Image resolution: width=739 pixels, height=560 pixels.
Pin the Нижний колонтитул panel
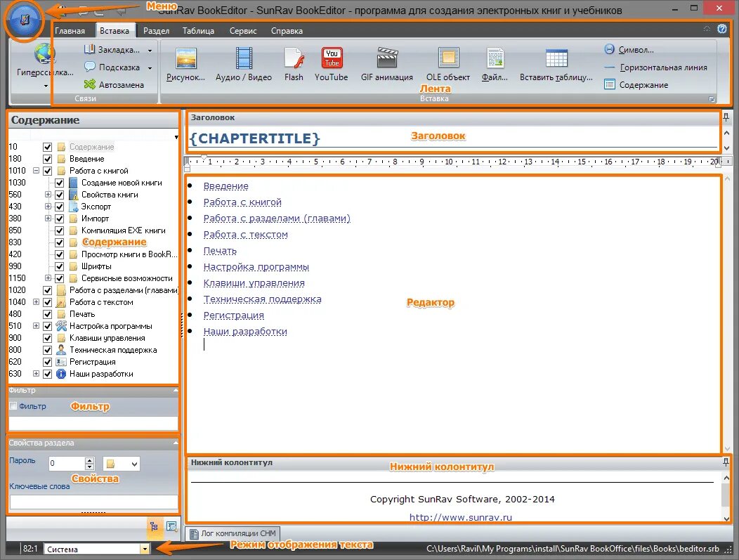point(726,462)
